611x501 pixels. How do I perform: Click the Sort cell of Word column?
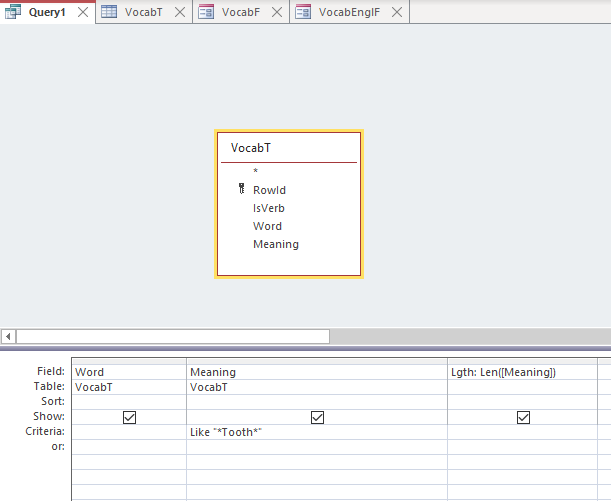pos(129,402)
